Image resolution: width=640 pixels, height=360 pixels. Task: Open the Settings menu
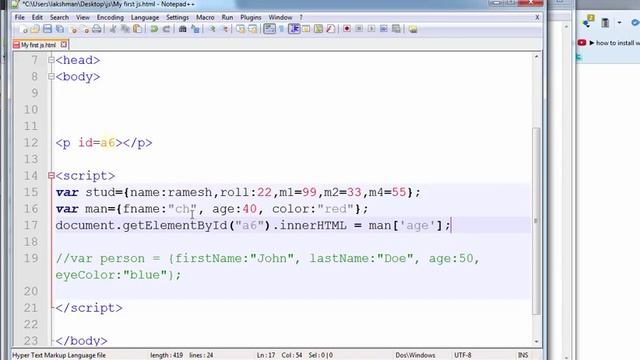[x=178, y=18]
